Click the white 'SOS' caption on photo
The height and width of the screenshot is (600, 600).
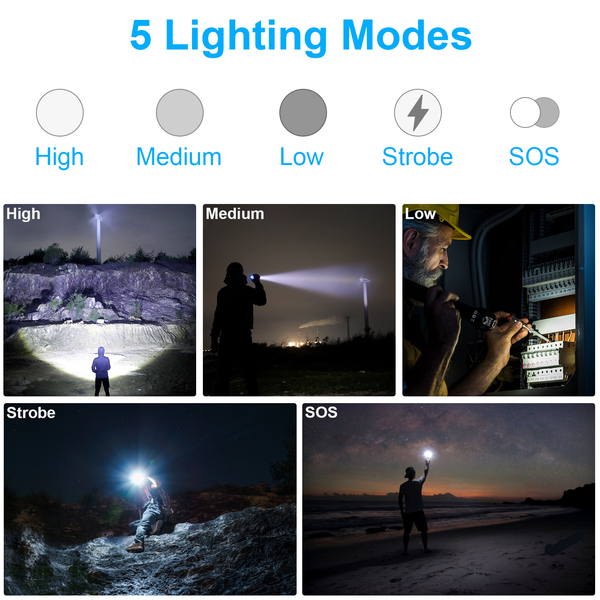click(321, 412)
